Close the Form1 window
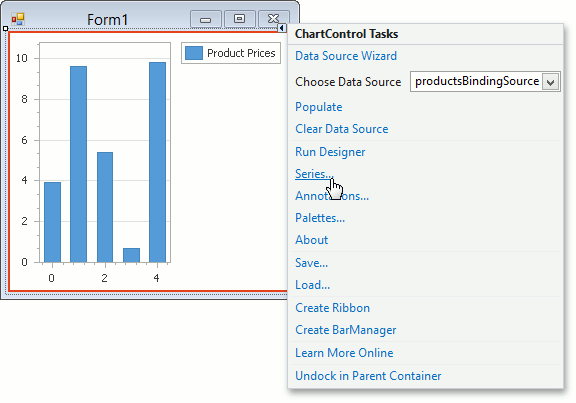 click(x=274, y=19)
